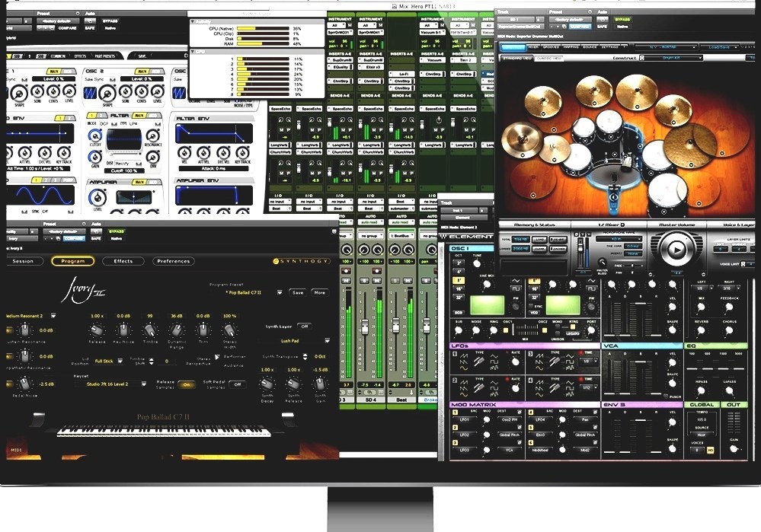
Task: Click the Dynamic Range knob in Ivory
Action: (176, 331)
